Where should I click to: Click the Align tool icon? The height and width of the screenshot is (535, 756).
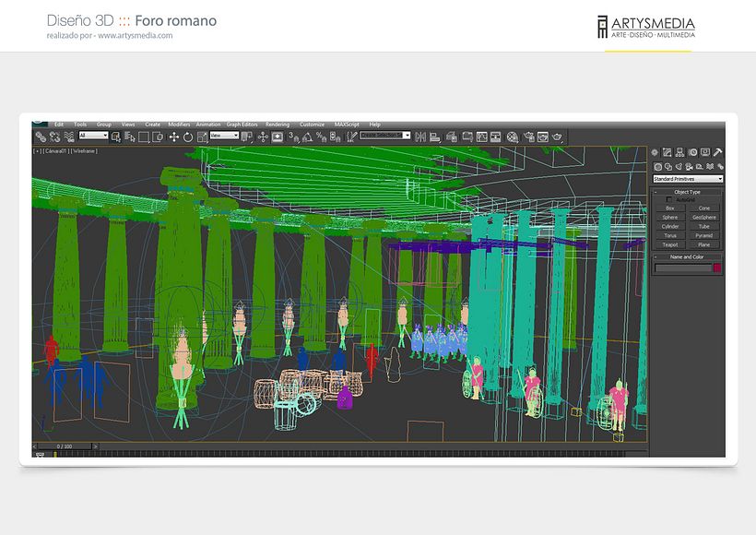point(435,137)
